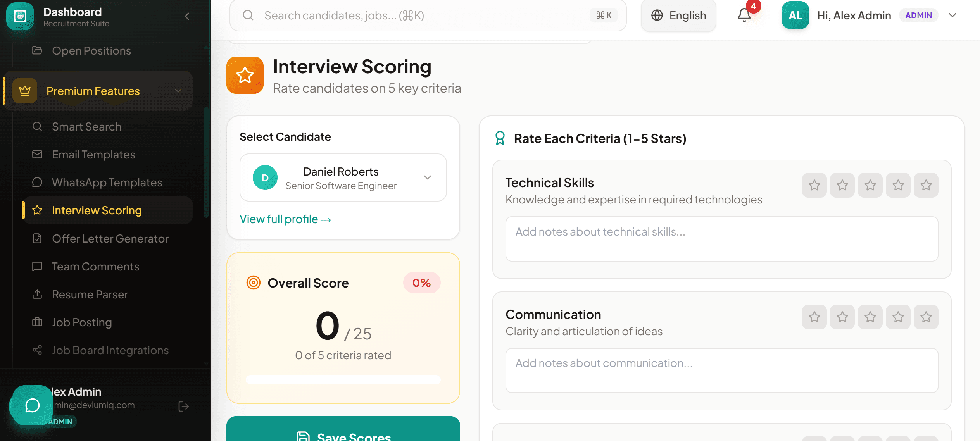The height and width of the screenshot is (441, 980).
Task: Rate Technical Skills one star
Action: click(814, 185)
